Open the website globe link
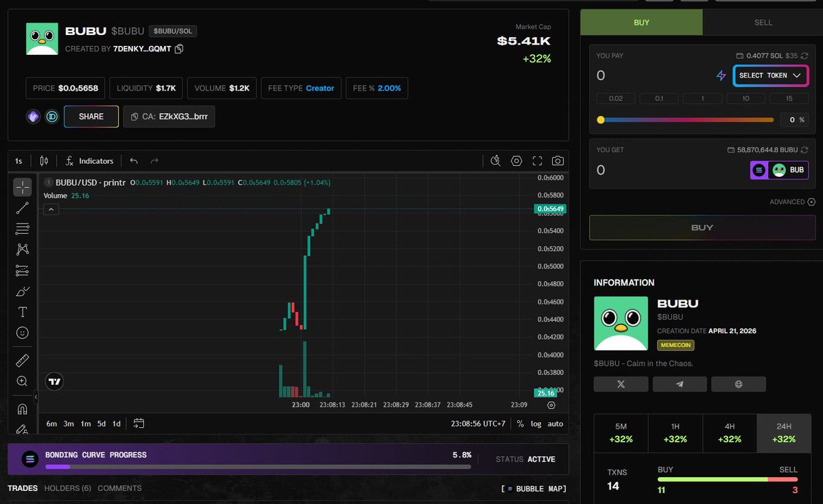The width and height of the screenshot is (823, 504). pyautogui.click(x=739, y=384)
